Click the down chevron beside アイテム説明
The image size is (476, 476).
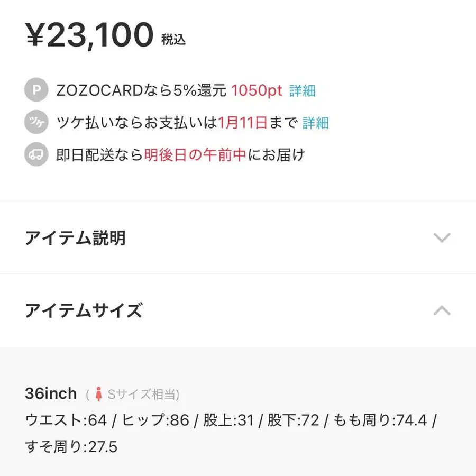coord(442,238)
